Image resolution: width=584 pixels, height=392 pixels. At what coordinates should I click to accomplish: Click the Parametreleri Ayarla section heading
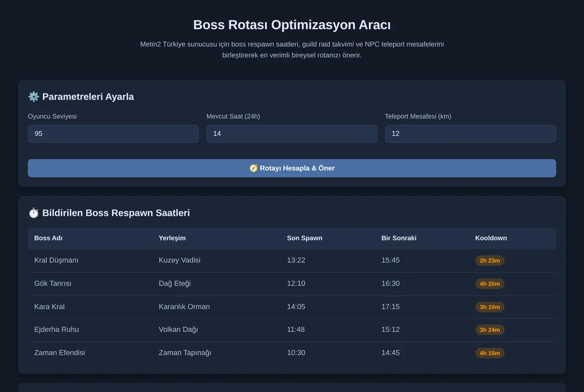click(88, 97)
